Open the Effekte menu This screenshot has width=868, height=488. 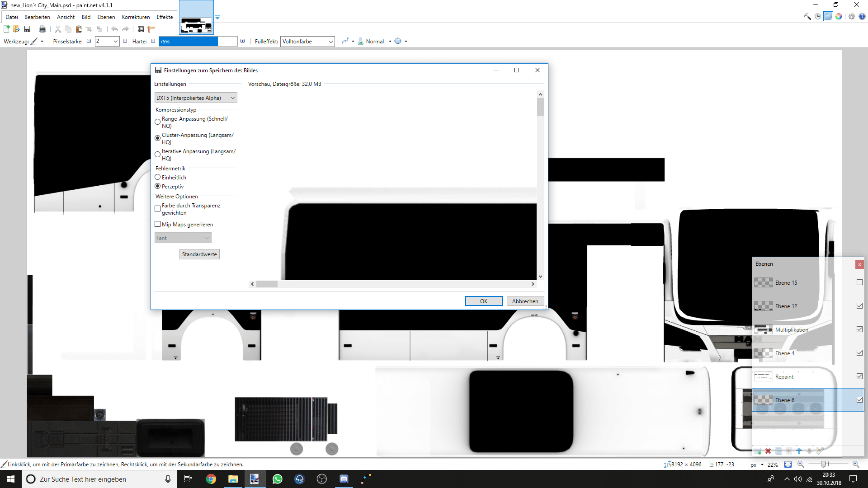[165, 17]
